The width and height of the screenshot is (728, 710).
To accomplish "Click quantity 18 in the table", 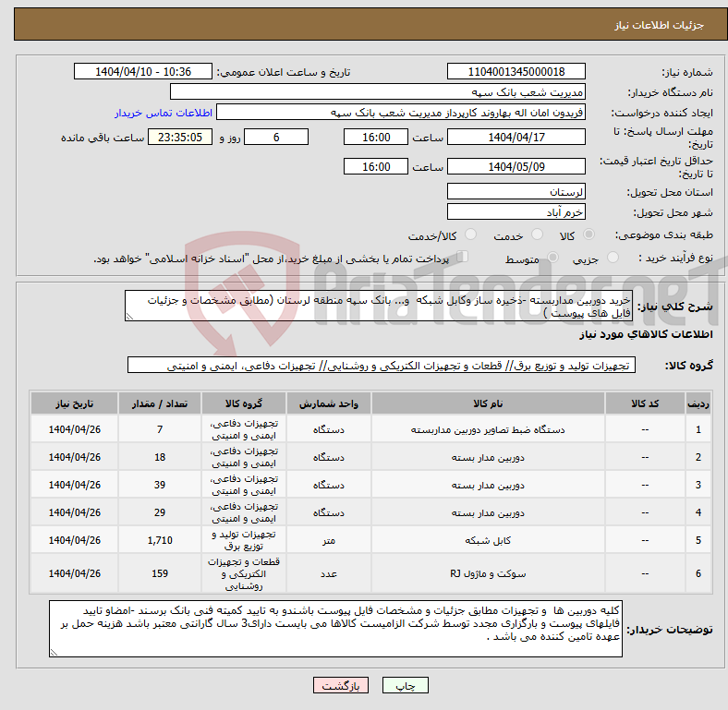I will coord(160,458).
